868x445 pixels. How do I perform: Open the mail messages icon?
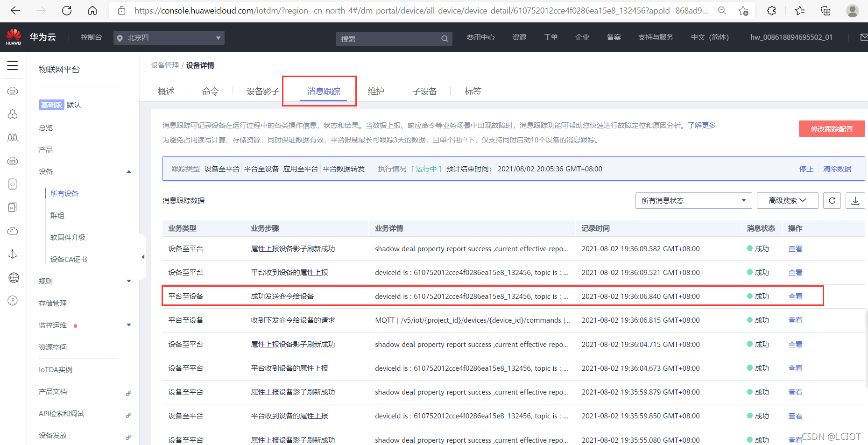864,37
